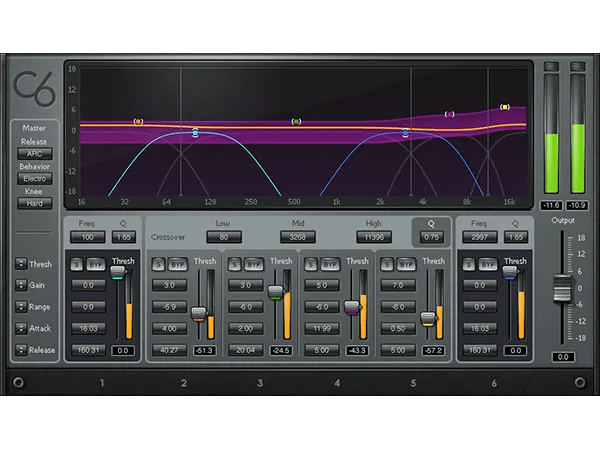Select the yellow band marker on the graph
Viewport: 600px width, 450px height.
(x=505, y=107)
